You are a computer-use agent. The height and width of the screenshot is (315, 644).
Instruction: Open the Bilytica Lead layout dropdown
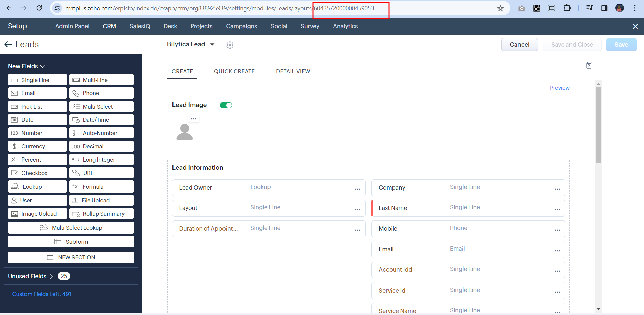pyautogui.click(x=191, y=44)
